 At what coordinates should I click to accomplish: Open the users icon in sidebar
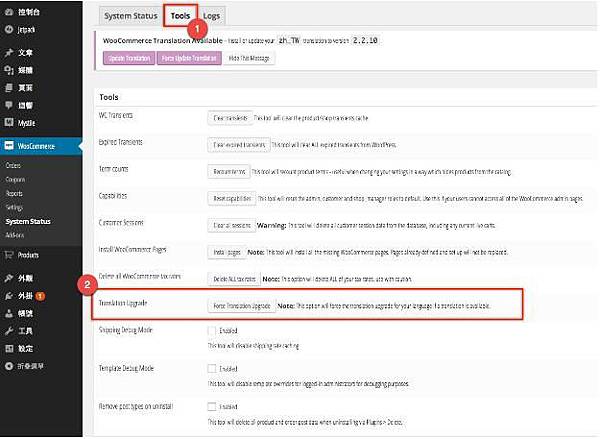coord(9,313)
